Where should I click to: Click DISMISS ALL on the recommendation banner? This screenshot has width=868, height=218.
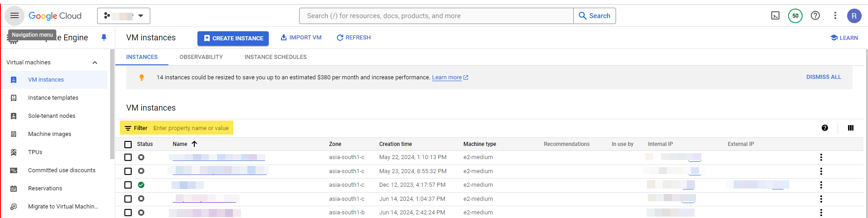click(x=824, y=77)
